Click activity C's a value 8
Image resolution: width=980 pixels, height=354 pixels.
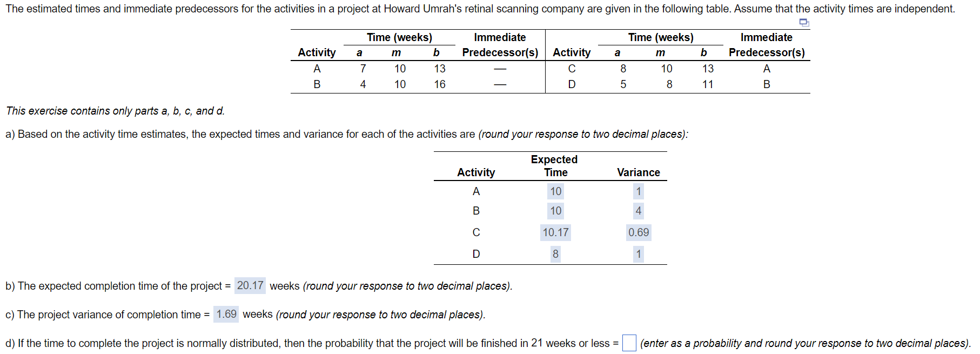[623, 69]
